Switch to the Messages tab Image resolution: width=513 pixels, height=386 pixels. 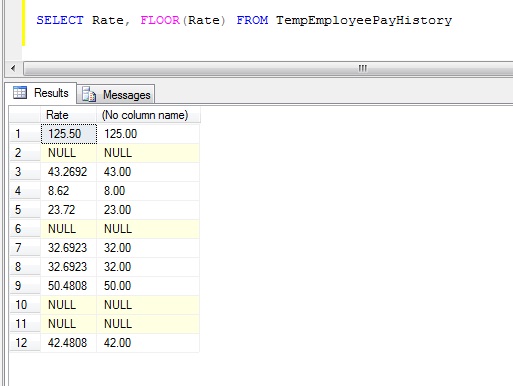116,95
